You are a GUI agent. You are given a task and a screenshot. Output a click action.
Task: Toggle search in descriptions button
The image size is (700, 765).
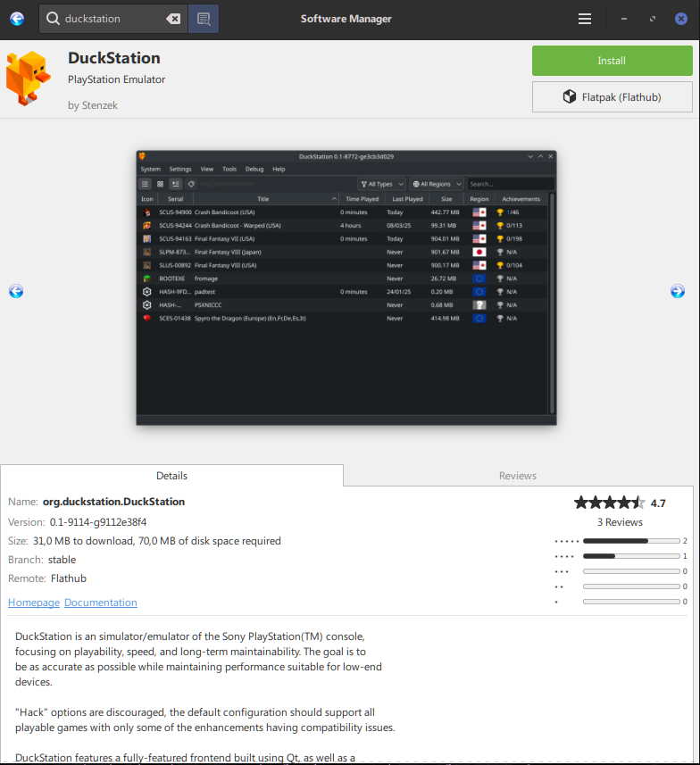coord(204,19)
